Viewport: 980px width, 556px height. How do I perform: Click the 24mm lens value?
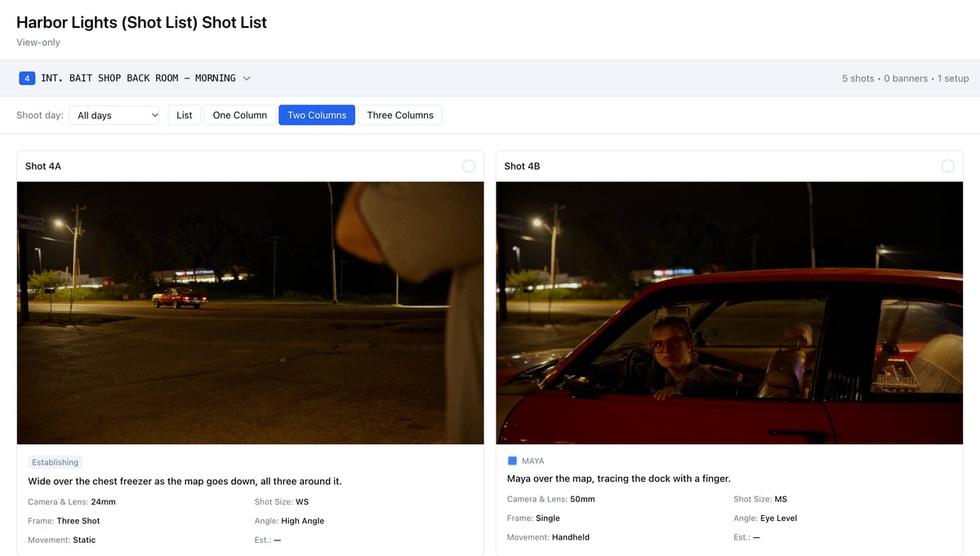(x=103, y=501)
